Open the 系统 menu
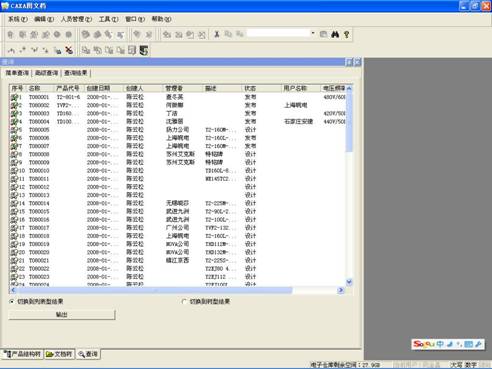Screen dimensions: 492x369 click(17, 19)
